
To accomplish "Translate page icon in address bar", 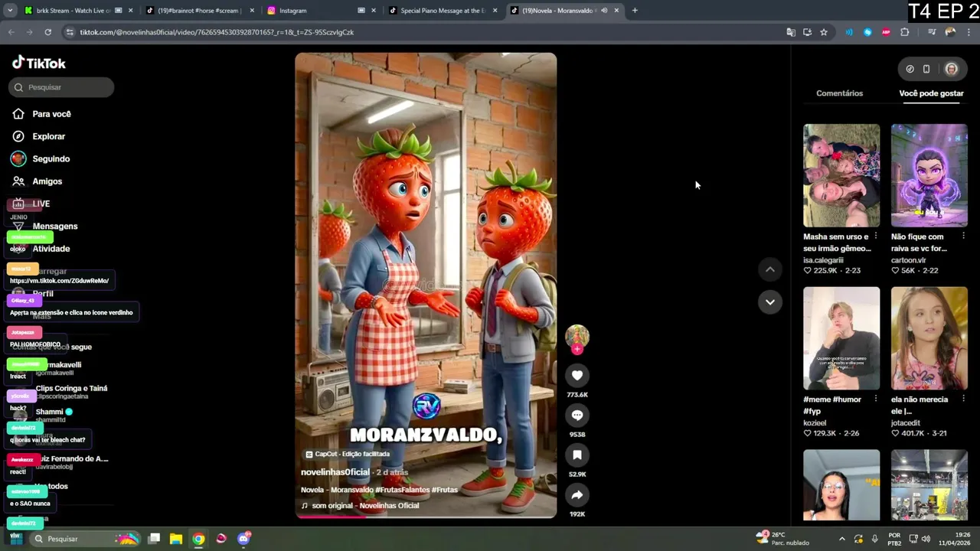I will coord(791,32).
